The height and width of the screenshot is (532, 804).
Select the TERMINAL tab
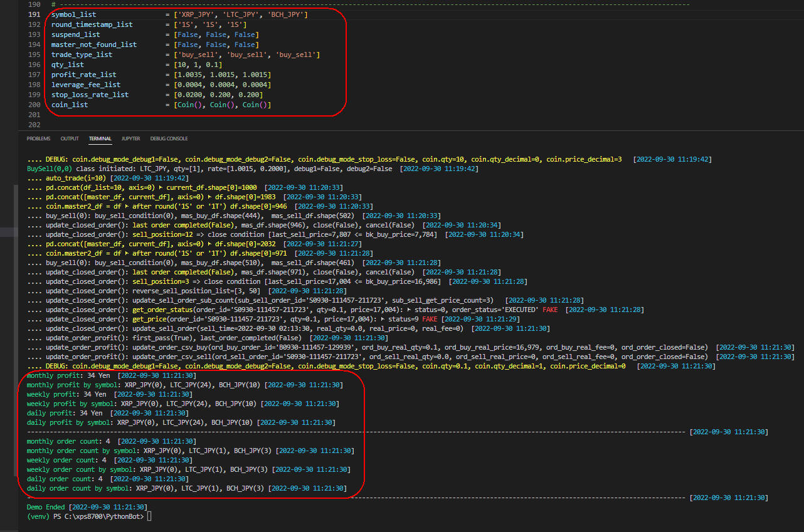click(x=100, y=138)
